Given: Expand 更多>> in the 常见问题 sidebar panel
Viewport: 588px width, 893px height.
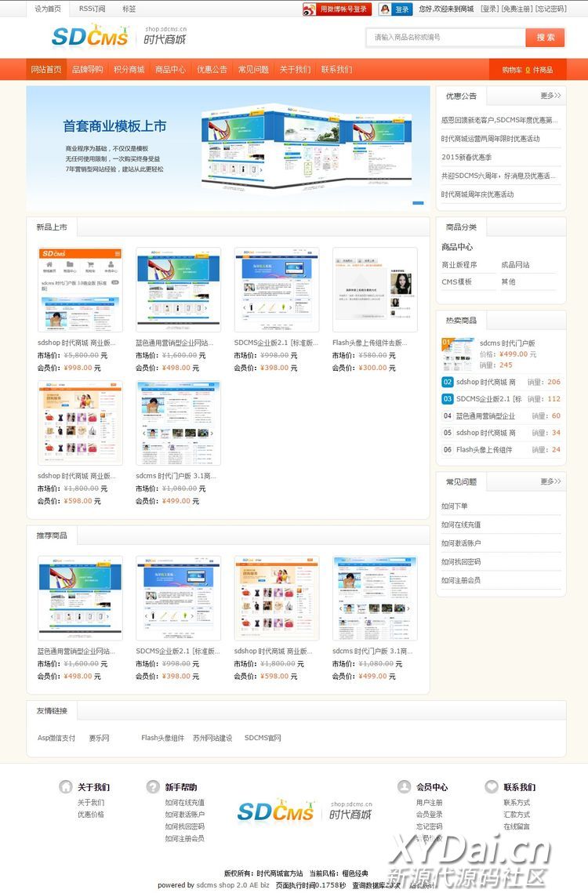Looking at the screenshot, I should point(550,482).
